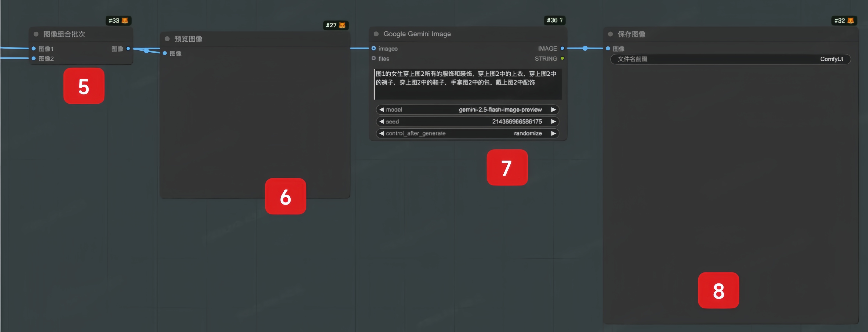Collapse the Google Gemini Image node dot
The height and width of the screenshot is (332, 868).
tap(376, 34)
